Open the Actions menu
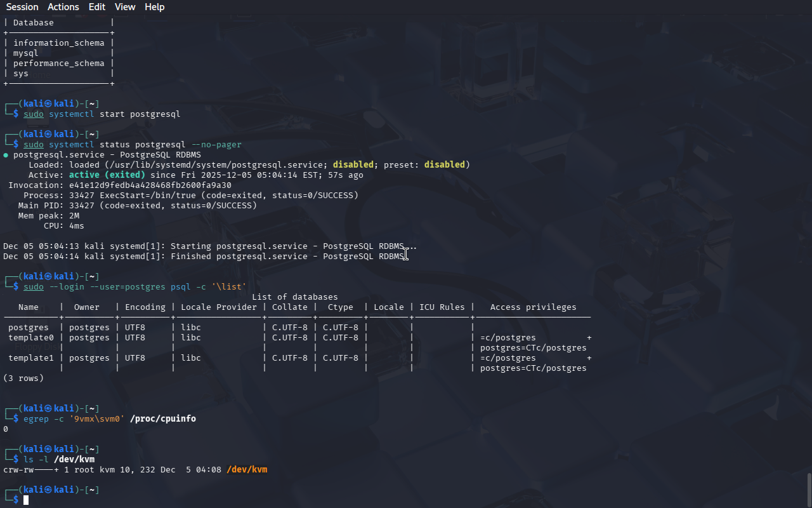 pos(63,7)
